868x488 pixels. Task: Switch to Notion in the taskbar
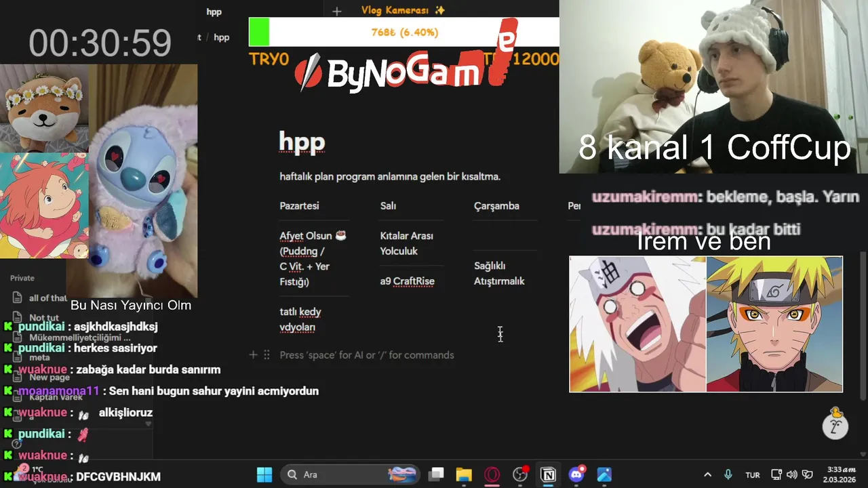tap(548, 474)
